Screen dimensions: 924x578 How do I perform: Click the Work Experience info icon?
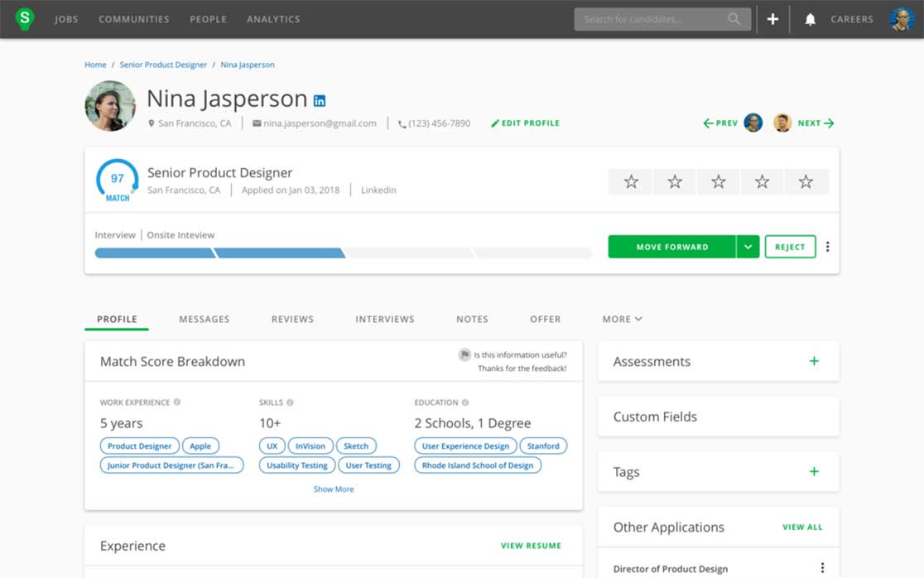coord(177,402)
